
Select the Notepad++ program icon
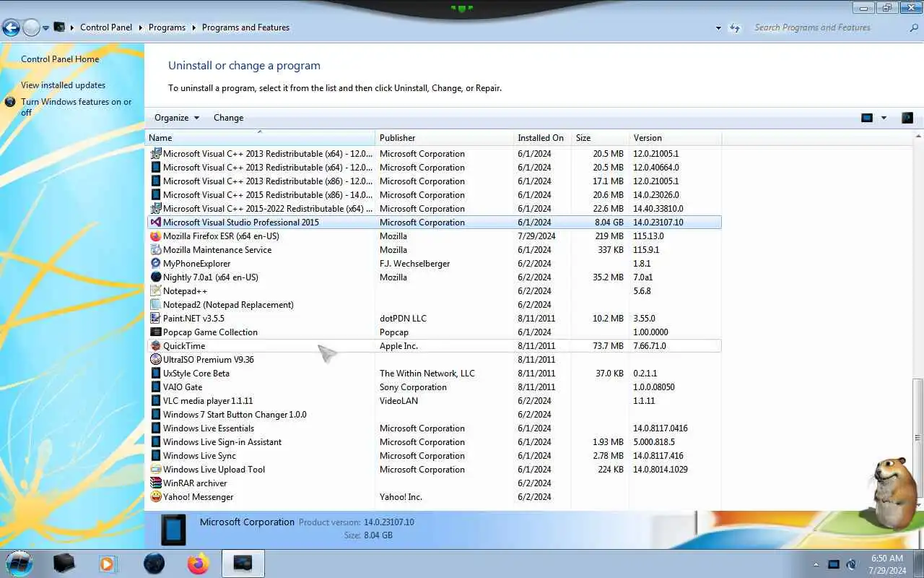[x=156, y=291]
